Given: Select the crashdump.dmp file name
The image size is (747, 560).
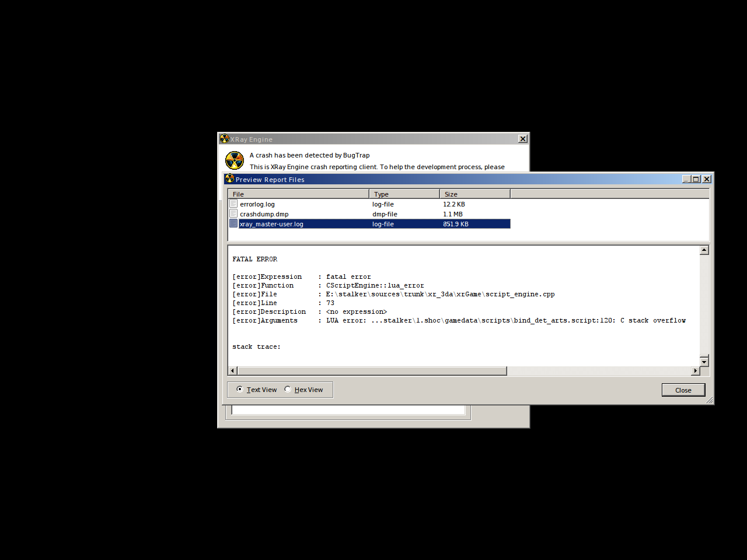Looking at the screenshot, I should click(x=264, y=214).
